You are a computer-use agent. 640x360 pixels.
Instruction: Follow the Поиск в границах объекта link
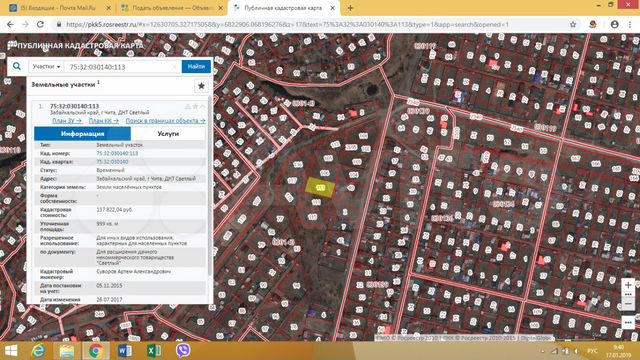(165, 121)
